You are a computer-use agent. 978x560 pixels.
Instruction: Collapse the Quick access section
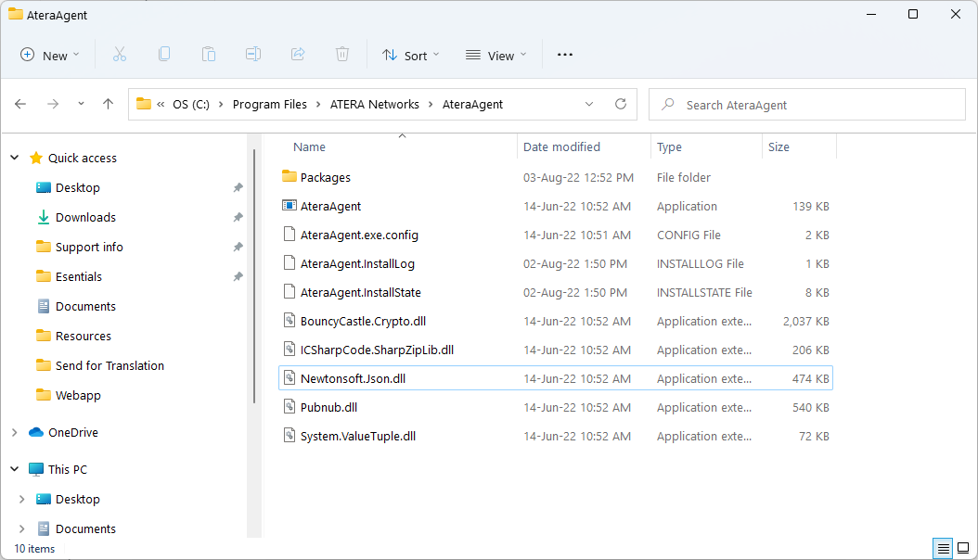point(14,158)
